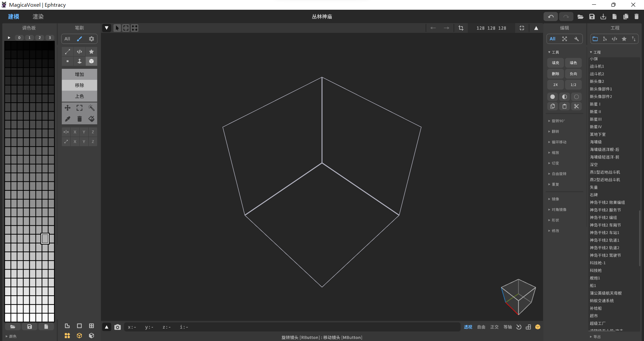Expand the 镜像 mirror section

pos(554,199)
